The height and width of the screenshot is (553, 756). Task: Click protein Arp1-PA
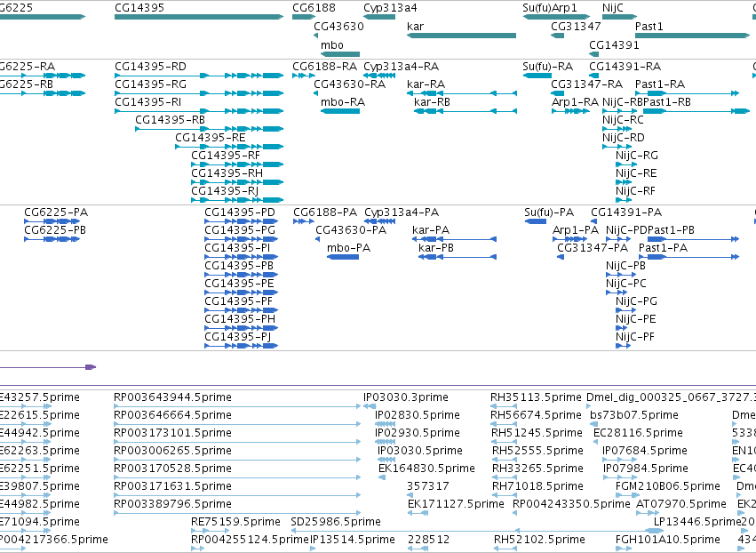[x=570, y=239]
